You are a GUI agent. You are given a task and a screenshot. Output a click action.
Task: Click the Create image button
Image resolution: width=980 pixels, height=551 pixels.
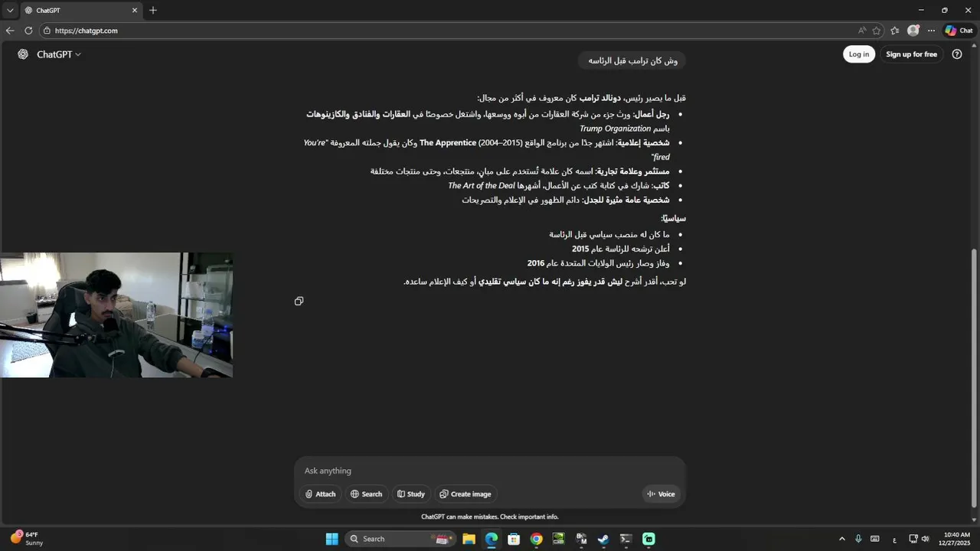pos(465,494)
